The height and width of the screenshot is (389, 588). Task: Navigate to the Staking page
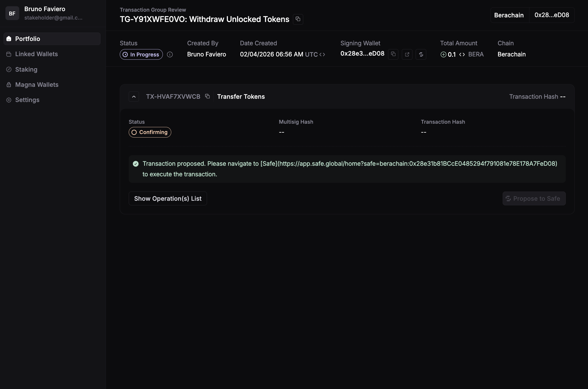point(26,69)
